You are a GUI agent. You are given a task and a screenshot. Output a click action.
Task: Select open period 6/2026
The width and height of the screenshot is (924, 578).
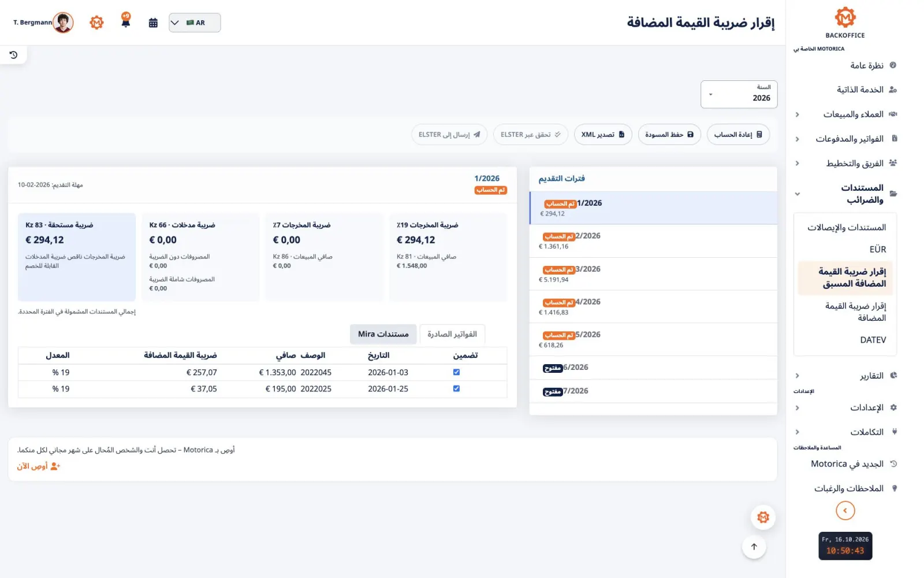(653, 368)
